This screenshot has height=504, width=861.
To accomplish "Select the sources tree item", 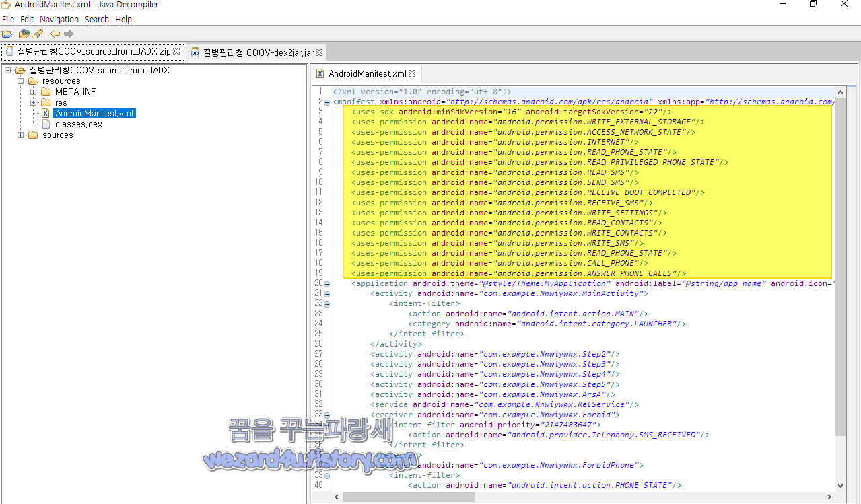I will pyautogui.click(x=57, y=135).
